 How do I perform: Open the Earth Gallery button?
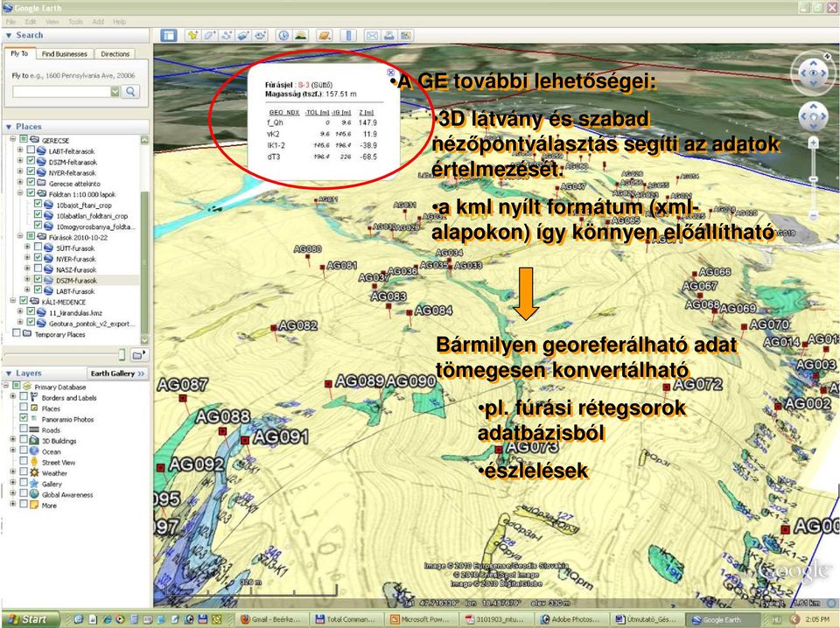click(118, 373)
